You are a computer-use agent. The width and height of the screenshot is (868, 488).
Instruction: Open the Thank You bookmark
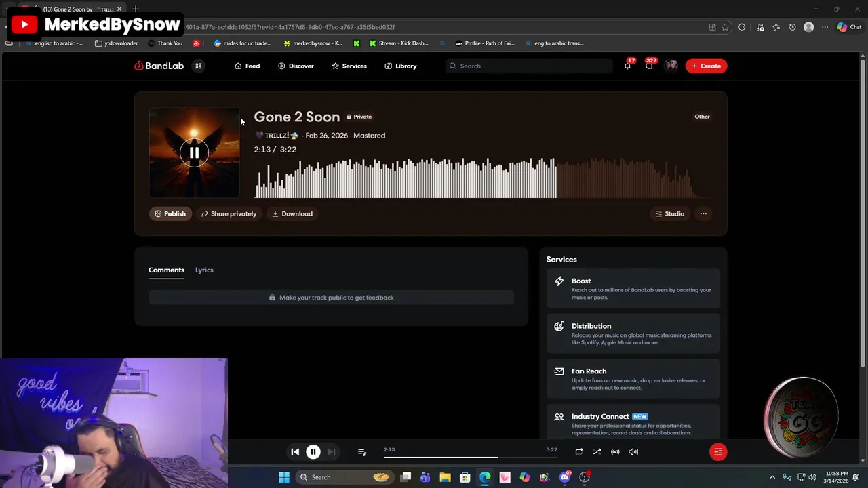click(x=165, y=43)
